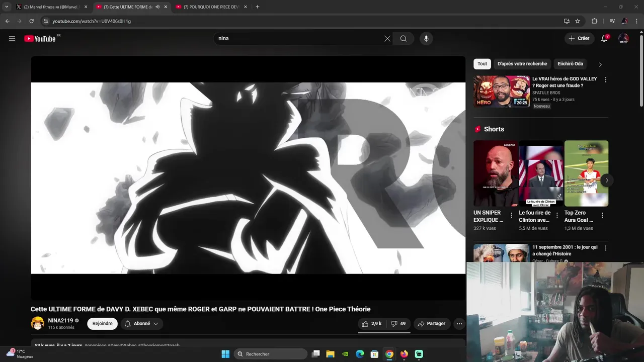
Task: Show next Shorts with arrow button
Action: [x=607, y=180]
